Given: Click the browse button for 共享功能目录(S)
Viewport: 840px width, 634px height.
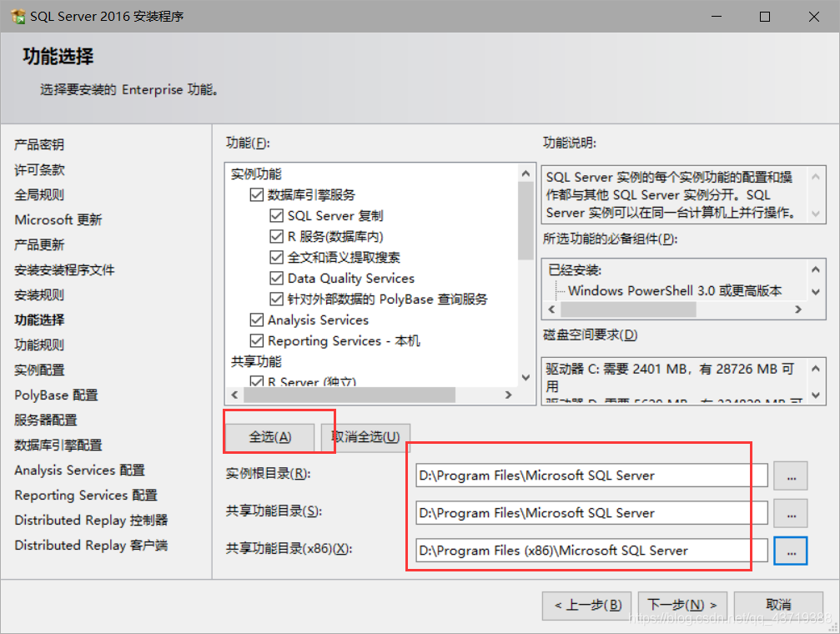Looking at the screenshot, I should [791, 513].
